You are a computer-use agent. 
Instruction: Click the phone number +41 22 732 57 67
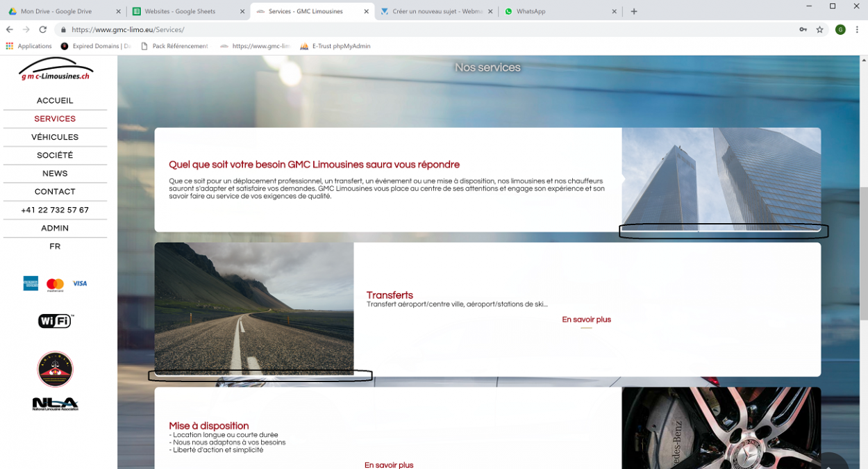pos(55,210)
